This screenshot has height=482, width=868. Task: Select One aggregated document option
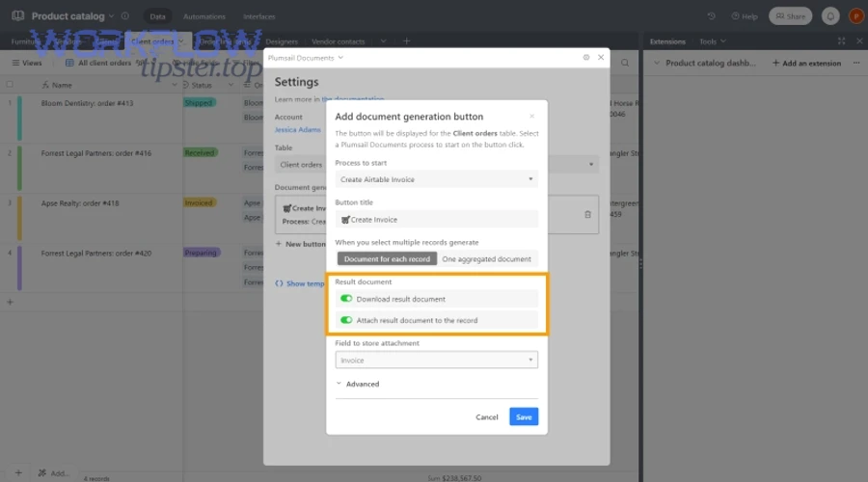coord(486,259)
